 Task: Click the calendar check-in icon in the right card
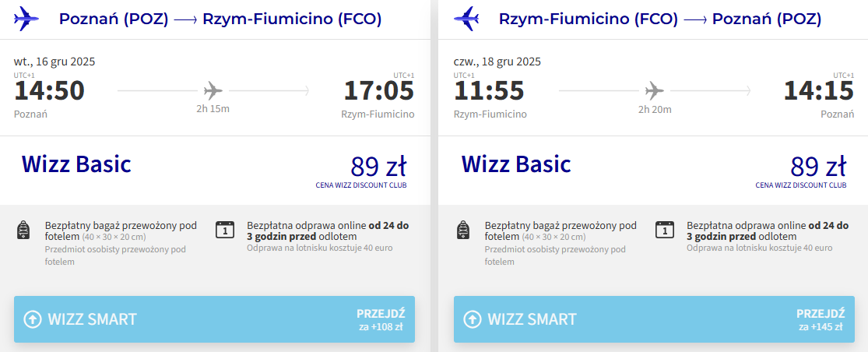[x=664, y=230]
